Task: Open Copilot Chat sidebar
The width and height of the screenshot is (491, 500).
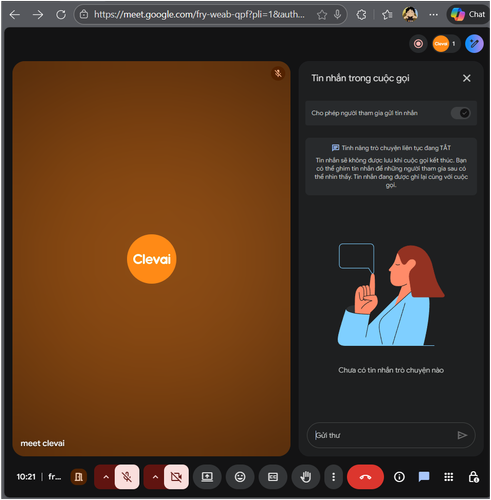Action: 468,14
